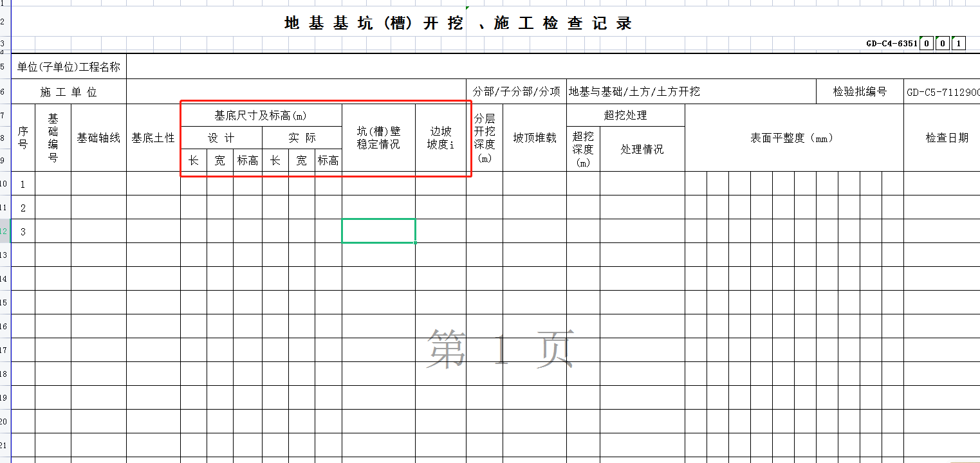
Task: Click the 坡顶堆载 cell in serial row 1
Action: (x=535, y=184)
